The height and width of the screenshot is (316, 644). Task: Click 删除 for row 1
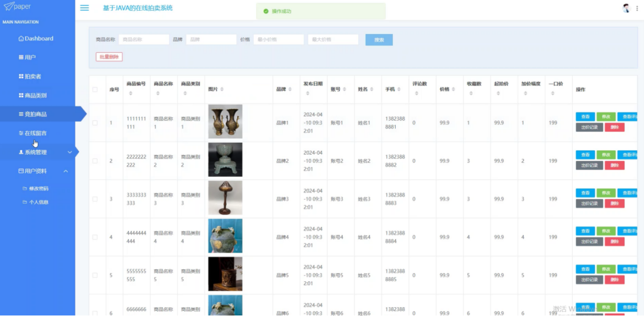pos(614,127)
